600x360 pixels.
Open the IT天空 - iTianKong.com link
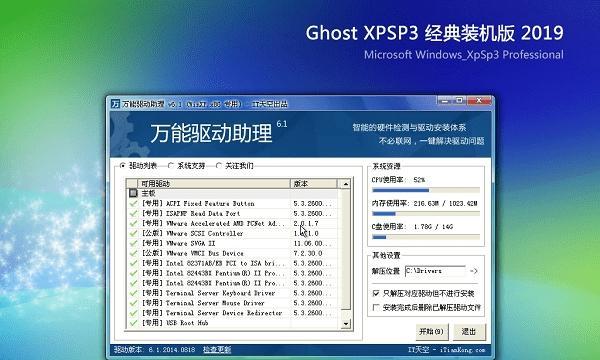click(446, 350)
